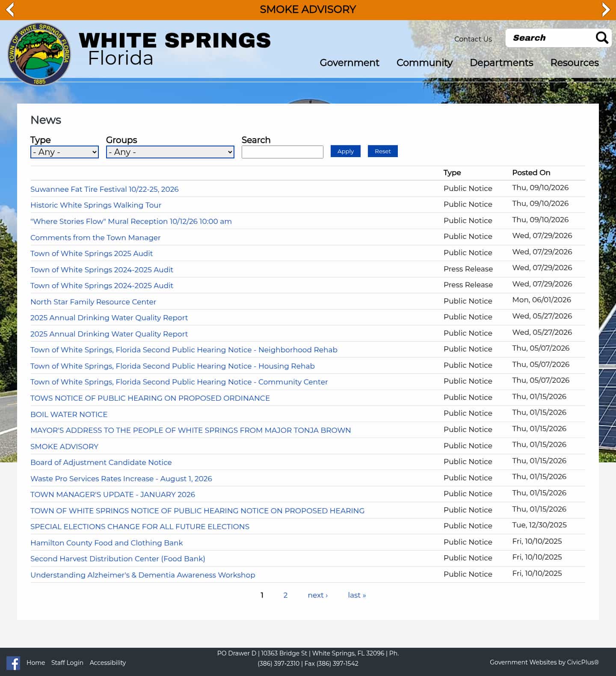Click the Contact Us link
The width and height of the screenshot is (616, 676).
click(x=473, y=39)
